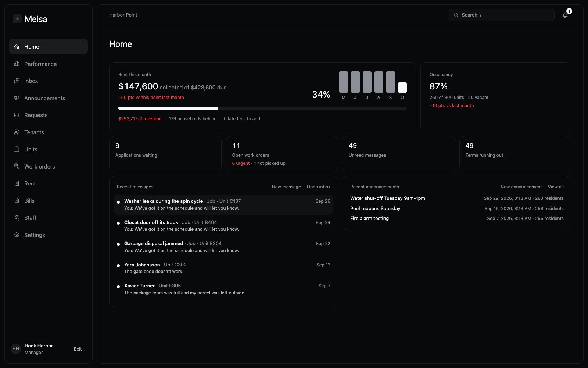The height and width of the screenshot is (368, 588).
Task: Open the Unread messages card
Action: pos(399,153)
